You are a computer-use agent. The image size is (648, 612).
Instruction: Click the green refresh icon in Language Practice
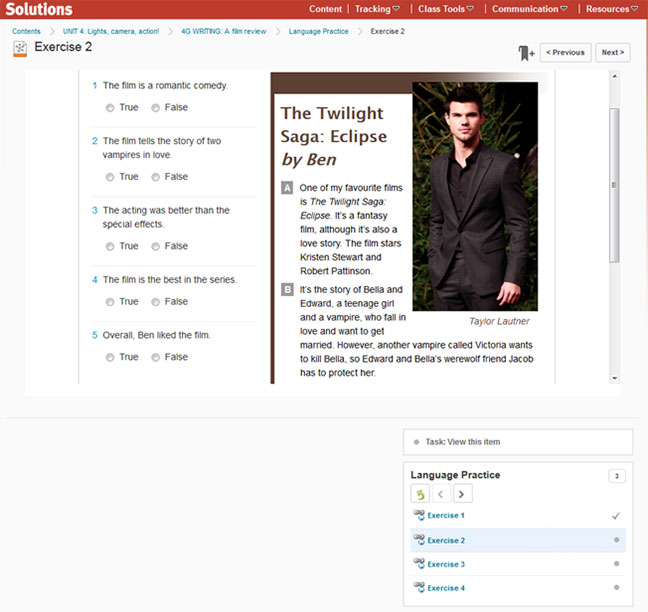coord(420,494)
